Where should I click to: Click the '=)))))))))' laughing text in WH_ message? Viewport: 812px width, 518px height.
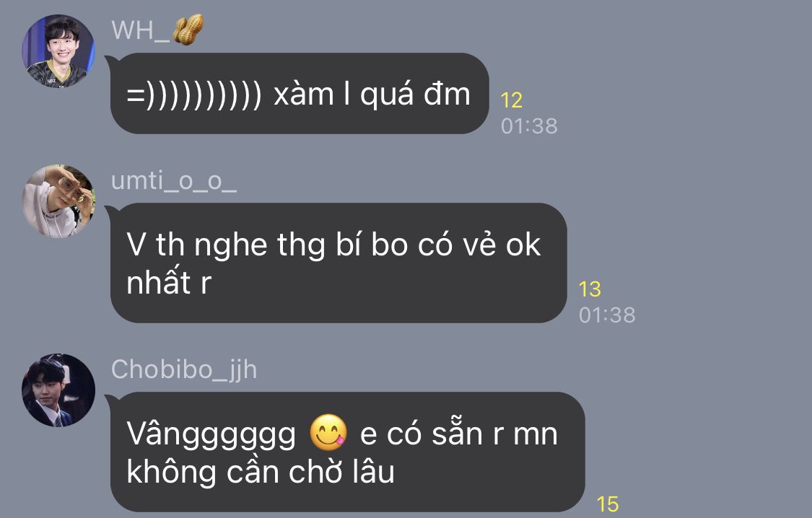tap(194, 95)
